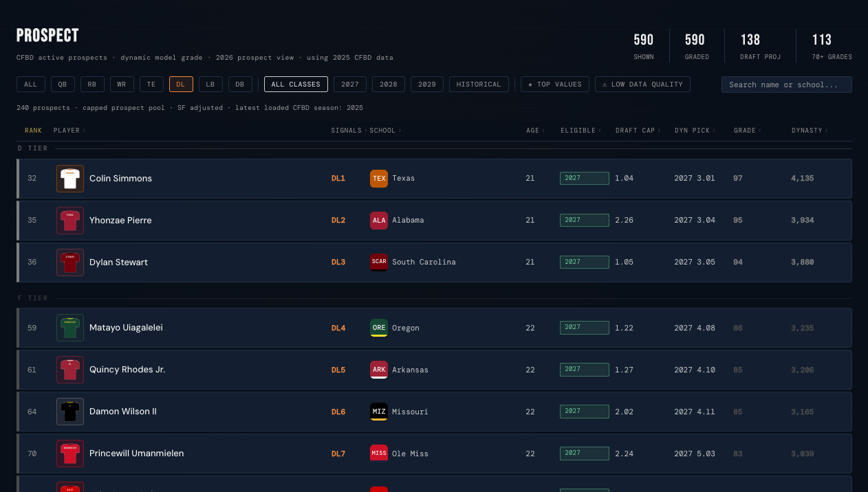This screenshot has width=868, height=492.
Task: Click the Ole Miss MISS badge
Action: point(379,454)
